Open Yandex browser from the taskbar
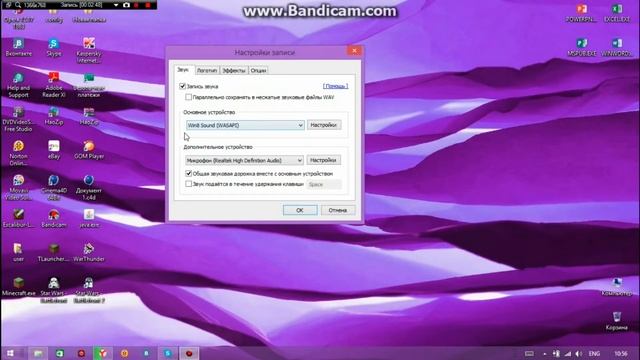 102,353
